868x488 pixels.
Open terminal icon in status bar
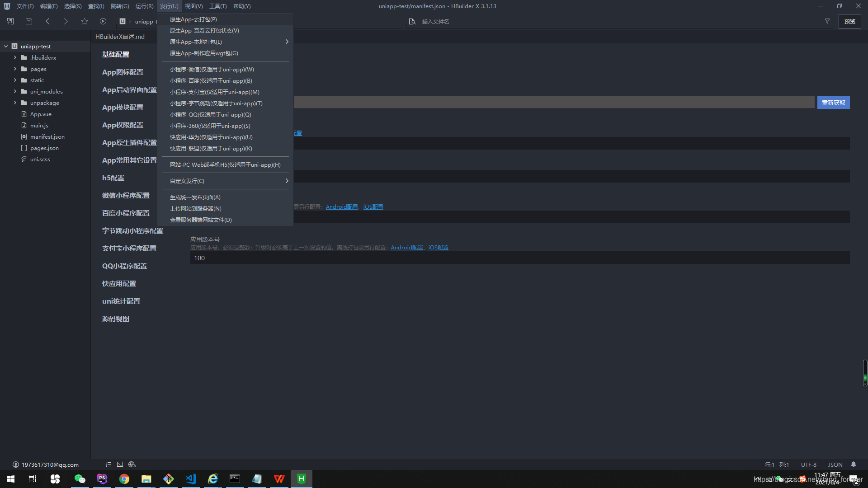click(x=120, y=465)
